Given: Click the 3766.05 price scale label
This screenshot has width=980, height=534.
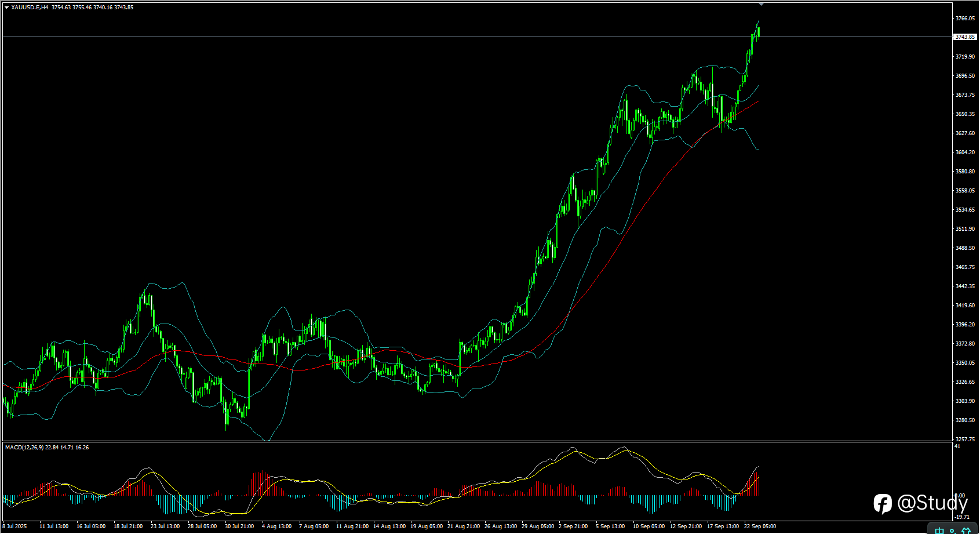Looking at the screenshot, I should click(x=965, y=19).
